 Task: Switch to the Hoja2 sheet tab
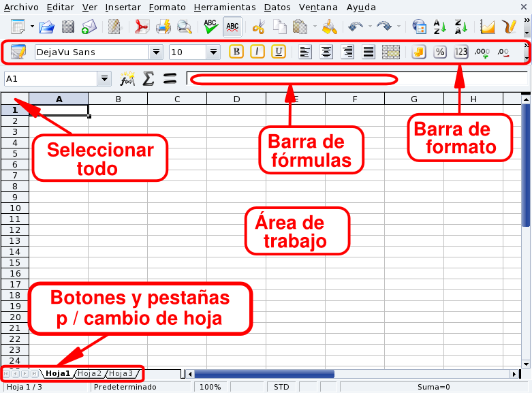(89, 374)
